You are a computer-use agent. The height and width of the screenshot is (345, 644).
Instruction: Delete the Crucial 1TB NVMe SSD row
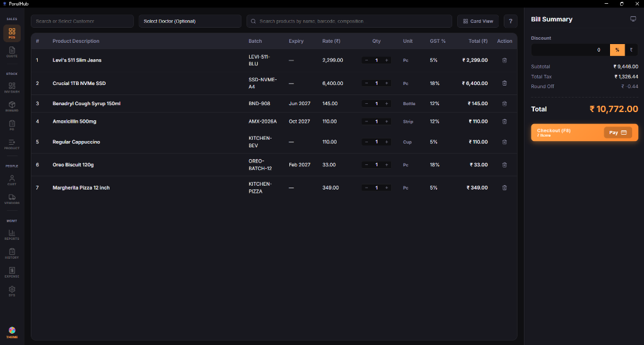504,83
